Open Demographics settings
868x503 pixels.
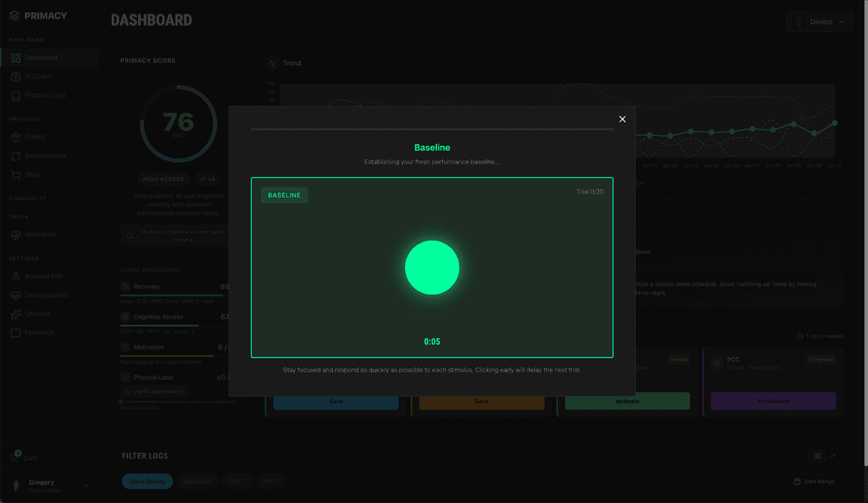[x=16, y=295]
